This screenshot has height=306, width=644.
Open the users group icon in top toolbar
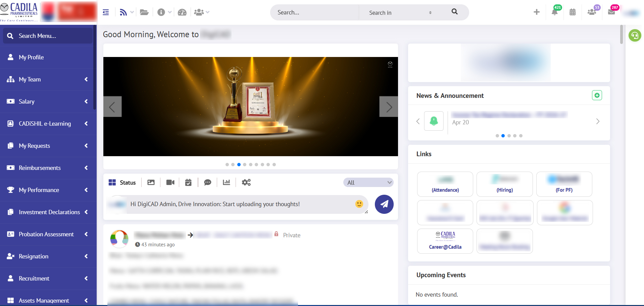tap(199, 12)
